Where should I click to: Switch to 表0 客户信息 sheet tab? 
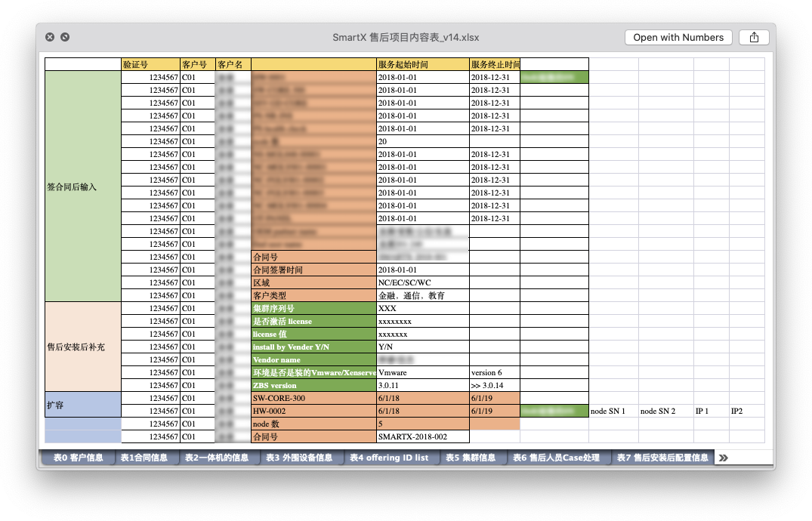click(78, 458)
